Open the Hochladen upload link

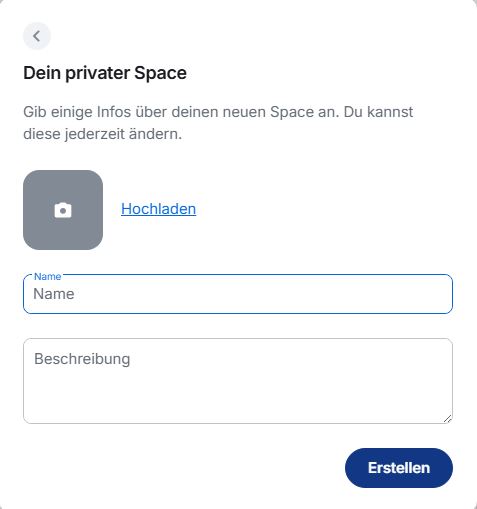(x=158, y=209)
